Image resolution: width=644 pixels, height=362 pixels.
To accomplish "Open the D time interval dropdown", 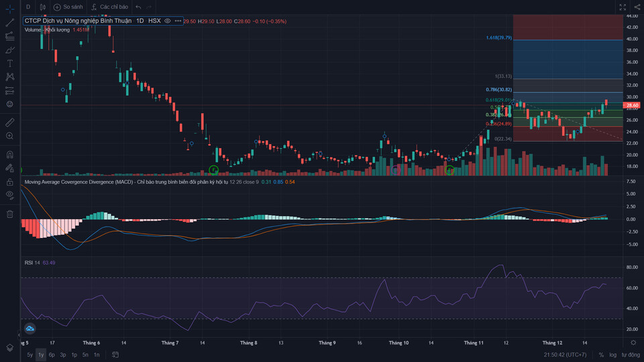I will [x=28, y=7].
